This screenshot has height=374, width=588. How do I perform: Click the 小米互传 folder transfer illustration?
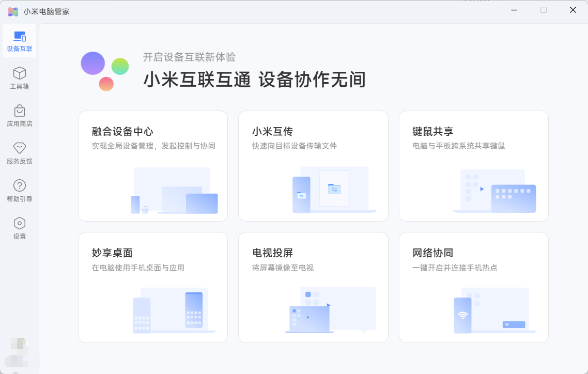click(x=334, y=190)
